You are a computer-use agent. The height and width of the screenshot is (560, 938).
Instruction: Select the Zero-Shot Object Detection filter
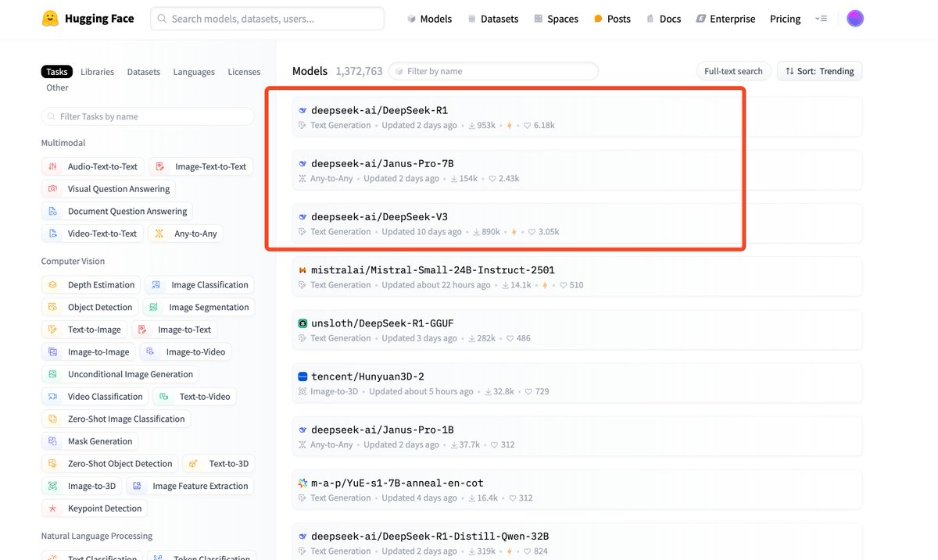[x=110, y=464]
